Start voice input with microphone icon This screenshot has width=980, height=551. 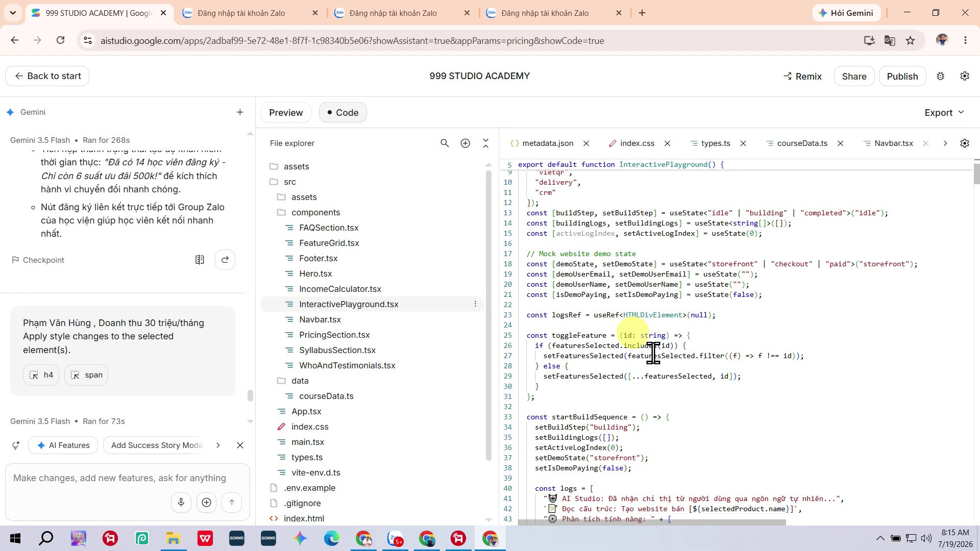(181, 503)
